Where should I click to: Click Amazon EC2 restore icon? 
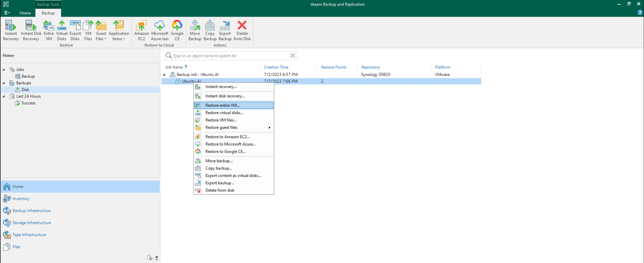point(141,30)
